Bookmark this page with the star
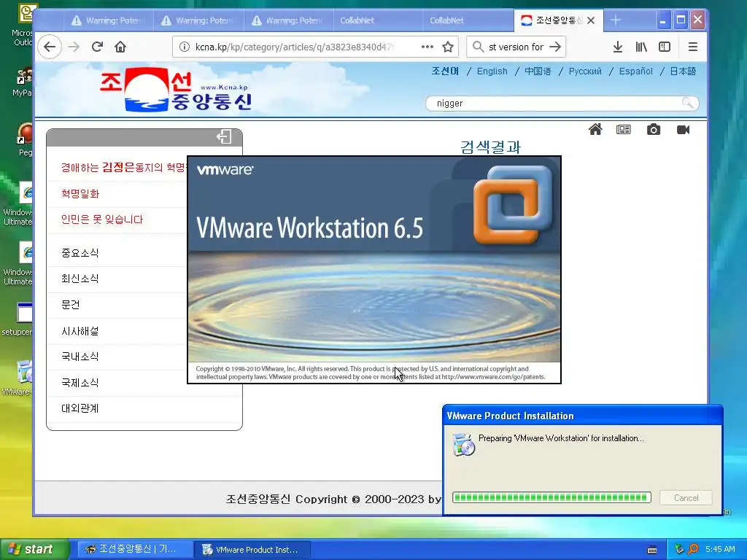This screenshot has width=747, height=560. pos(448,47)
